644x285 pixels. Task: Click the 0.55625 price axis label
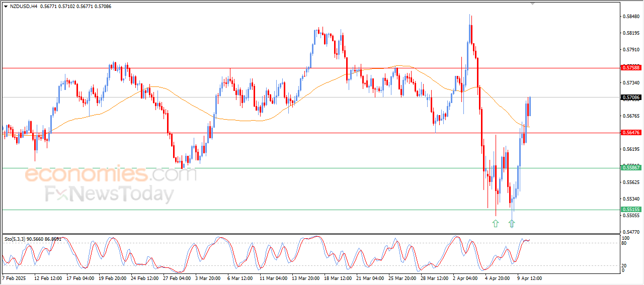[x=631, y=182]
